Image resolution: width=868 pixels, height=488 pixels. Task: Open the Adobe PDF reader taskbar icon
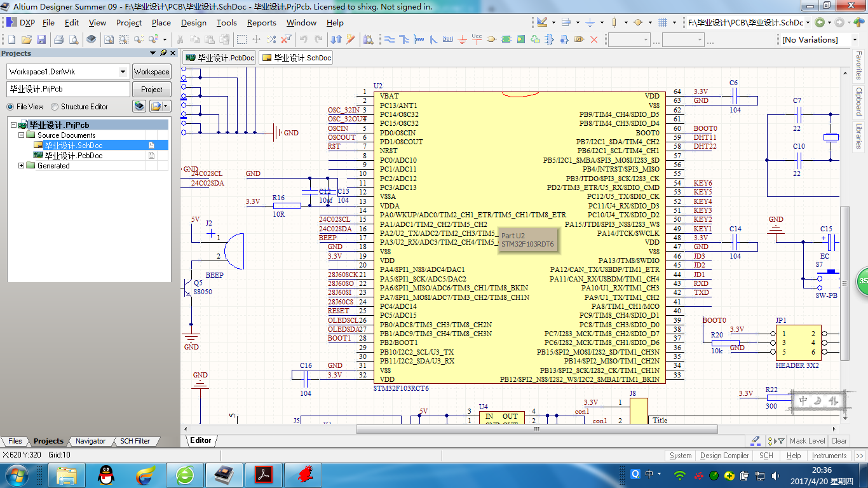(264, 475)
